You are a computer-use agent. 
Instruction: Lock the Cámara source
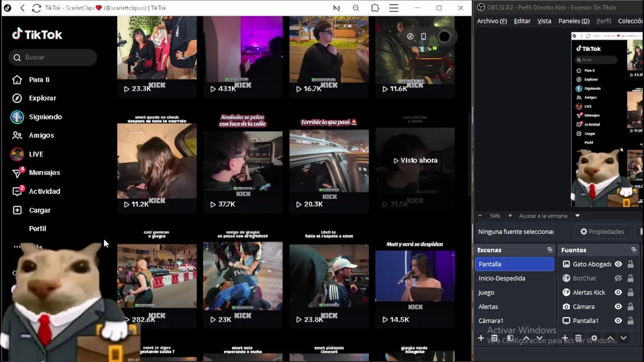pyautogui.click(x=630, y=306)
